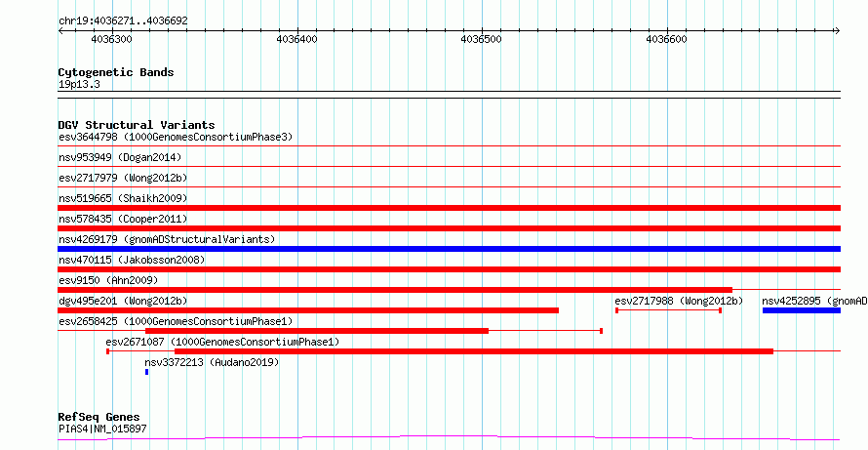
Task: Click the thin red line under esv3644798
Action: (449, 146)
